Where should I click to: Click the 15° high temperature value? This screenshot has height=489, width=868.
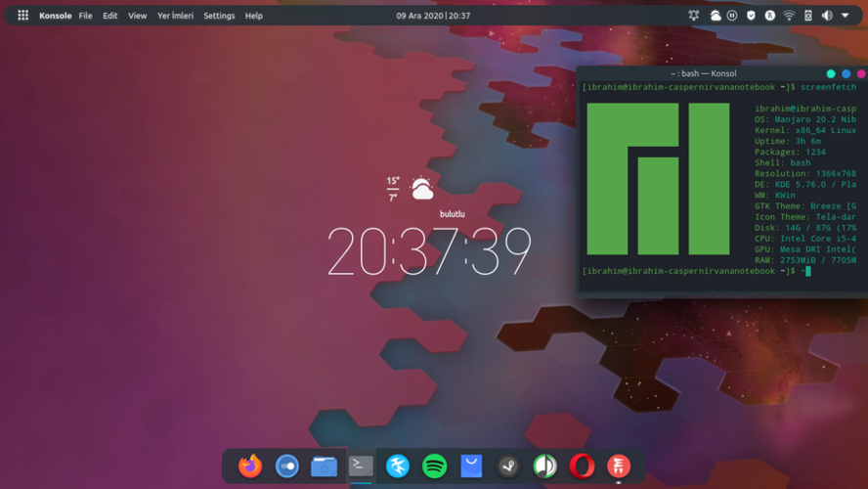[x=393, y=181]
